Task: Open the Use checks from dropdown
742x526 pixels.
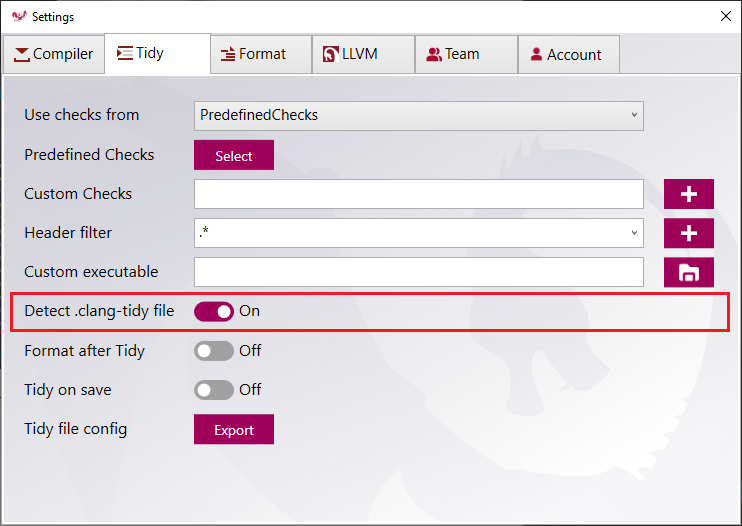Action: tap(418, 115)
